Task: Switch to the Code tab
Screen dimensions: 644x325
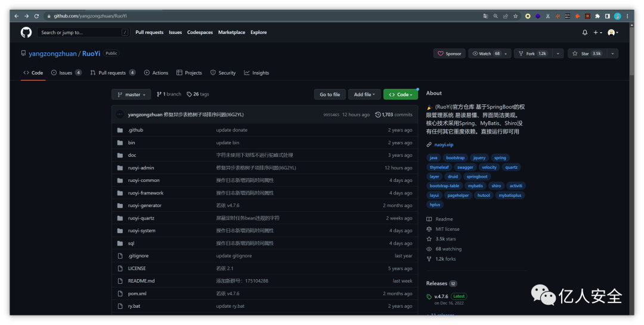Action: [33, 73]
